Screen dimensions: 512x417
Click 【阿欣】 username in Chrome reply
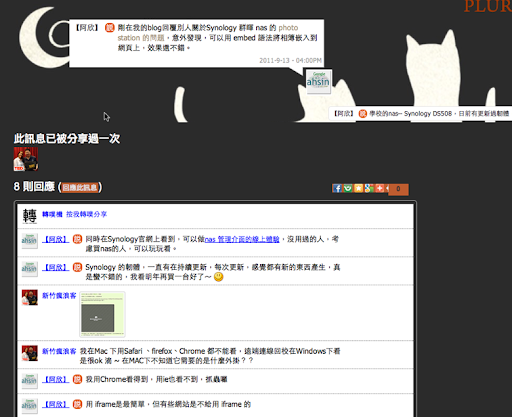56,379
